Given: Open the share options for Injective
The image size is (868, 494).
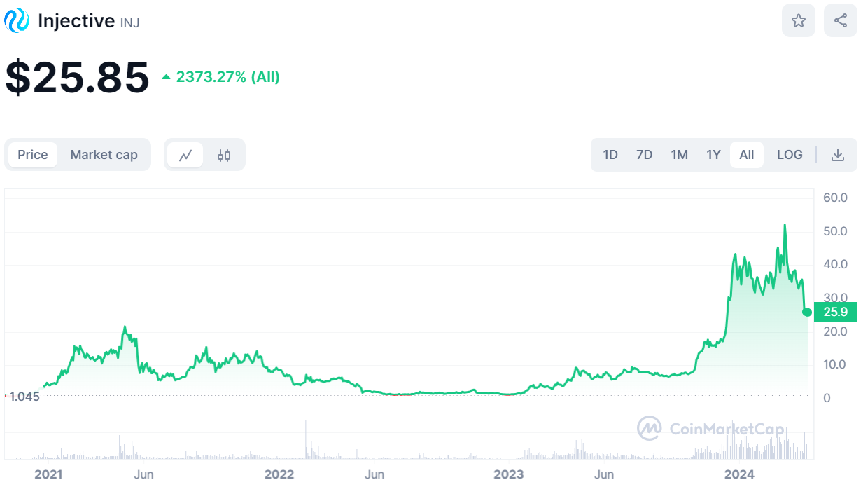Looking at the screenshot, I should 840,20.
